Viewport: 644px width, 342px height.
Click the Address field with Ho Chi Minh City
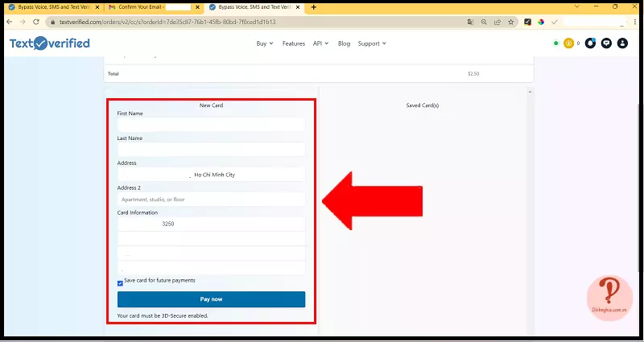211,175
